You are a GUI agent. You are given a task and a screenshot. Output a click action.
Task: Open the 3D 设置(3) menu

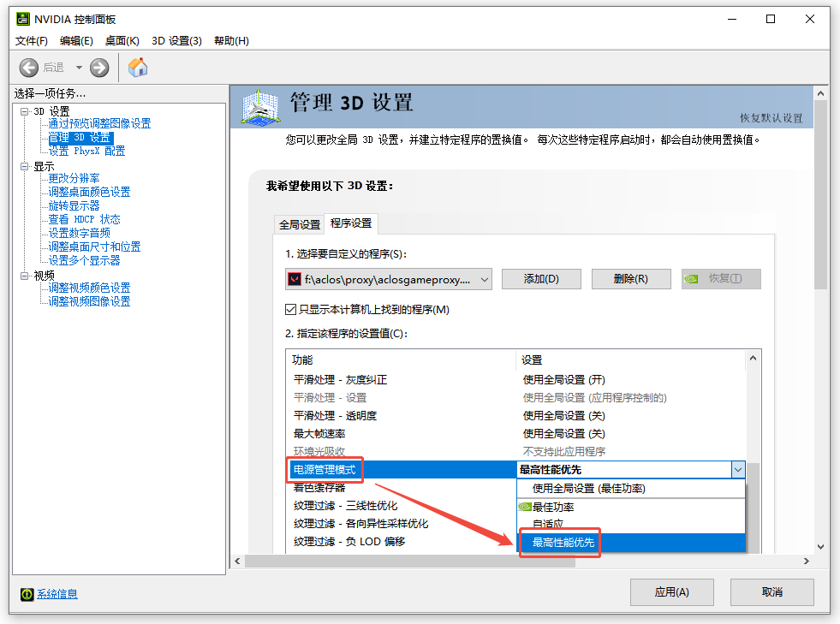click(176, 41)
